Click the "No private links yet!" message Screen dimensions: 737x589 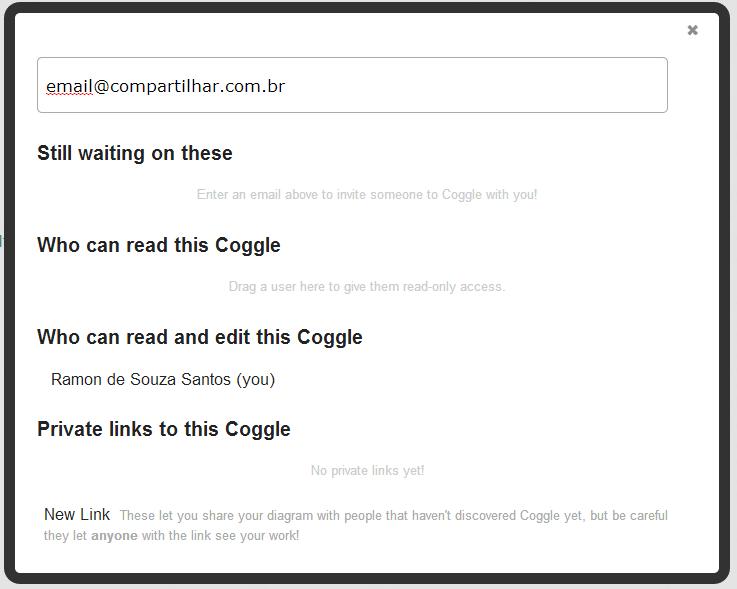point(367,470)
